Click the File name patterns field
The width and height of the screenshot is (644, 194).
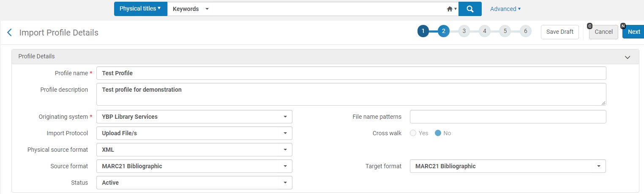508,117
